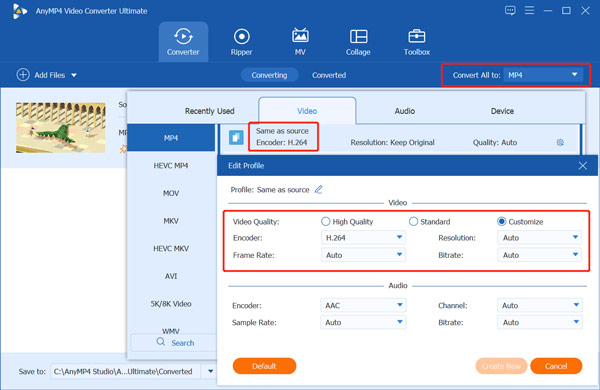Select the High Quality radio button
The height and width of the screenshot is (390, 600).
[326, 222]
